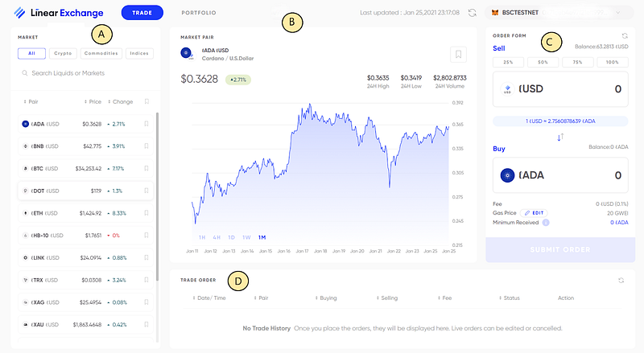Select the ℓXAU icon in market list
Viewport: 644px width, 353px height.
[26, 325]
